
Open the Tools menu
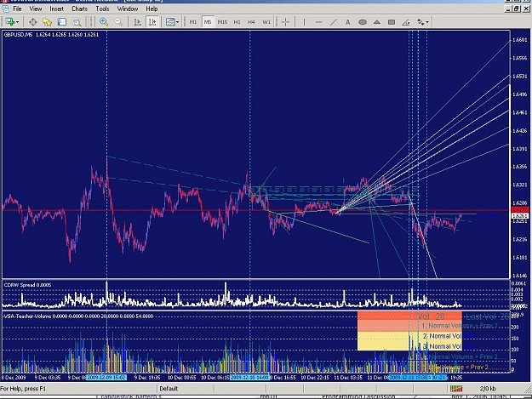coord(102,9)
